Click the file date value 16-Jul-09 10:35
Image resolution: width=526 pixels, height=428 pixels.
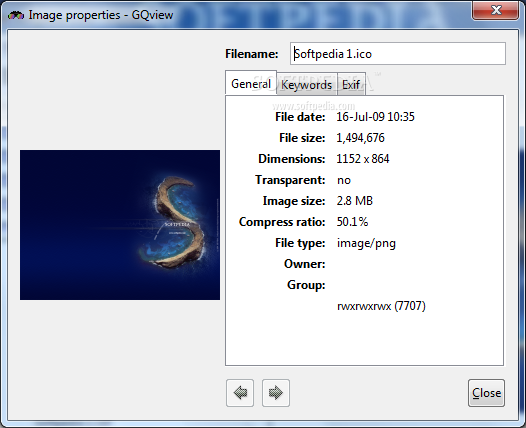(x=375, y=117)
